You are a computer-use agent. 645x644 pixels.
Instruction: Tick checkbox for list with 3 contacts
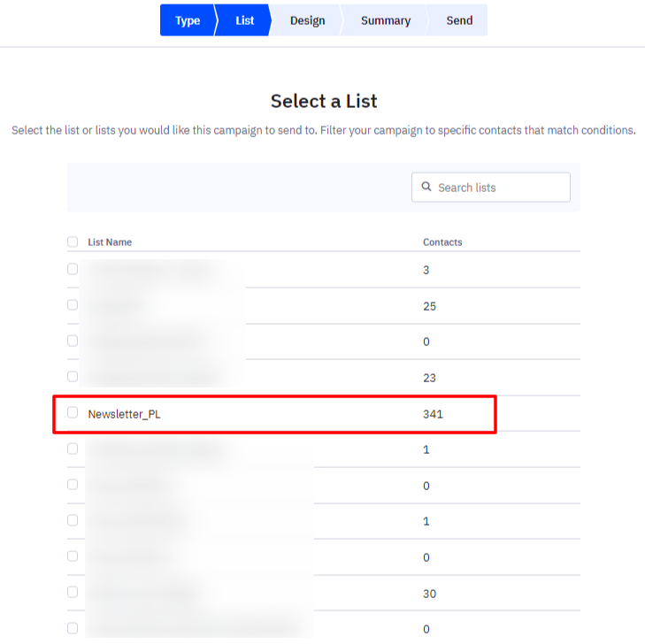(x=73, y=269)
